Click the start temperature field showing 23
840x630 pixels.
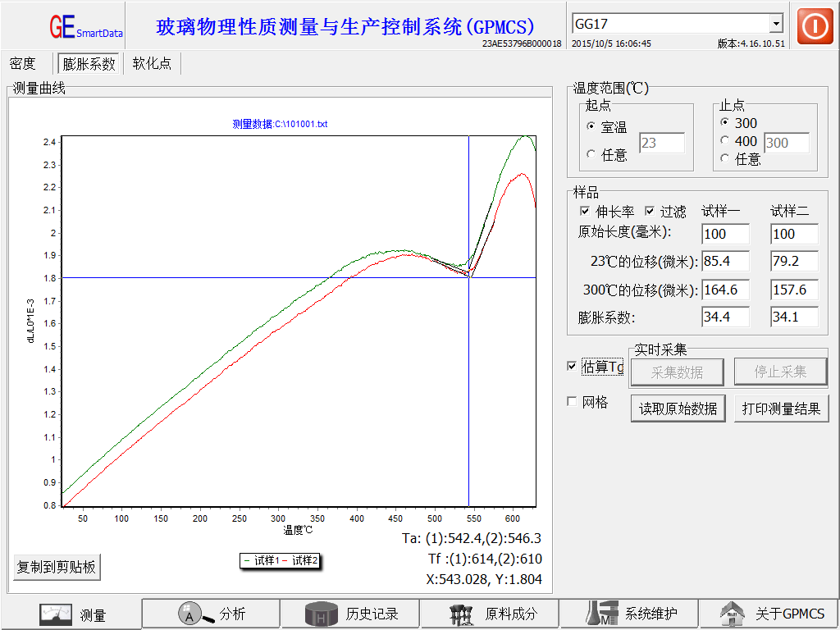tap(662, 143)
